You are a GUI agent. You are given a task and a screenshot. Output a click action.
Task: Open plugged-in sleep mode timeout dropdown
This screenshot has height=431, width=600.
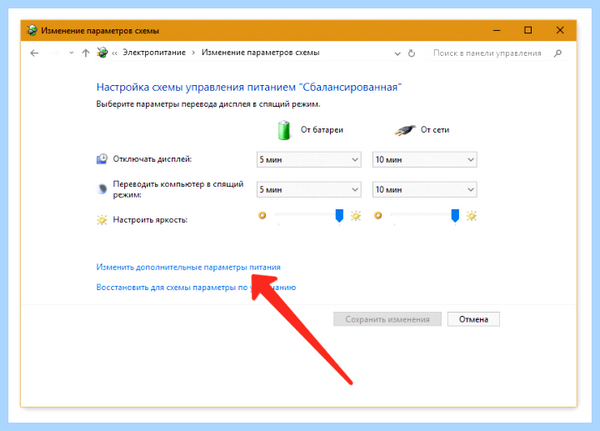(424, 189)
